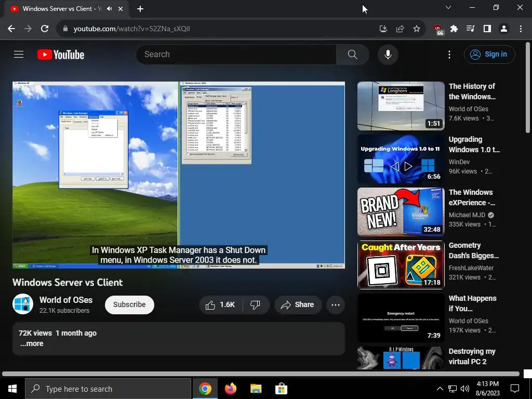532x399 pixels.
Task: Click in the YouTube Search field
Action: click(236, 54)
